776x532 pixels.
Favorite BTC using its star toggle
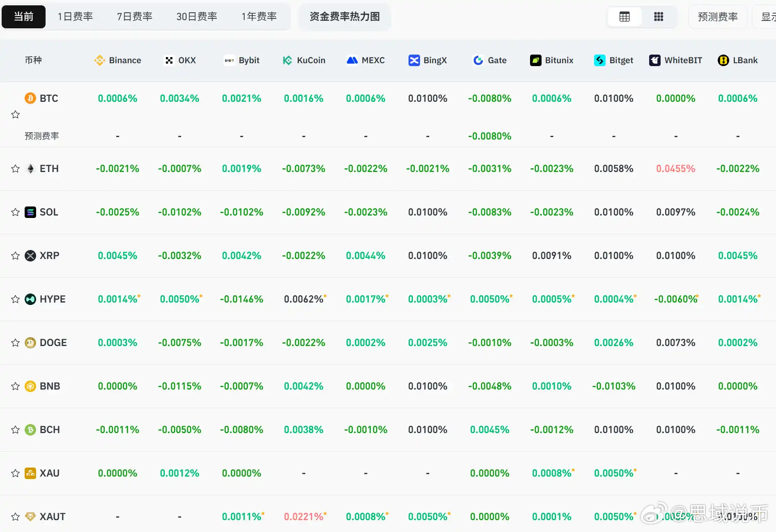pos(15,115)
